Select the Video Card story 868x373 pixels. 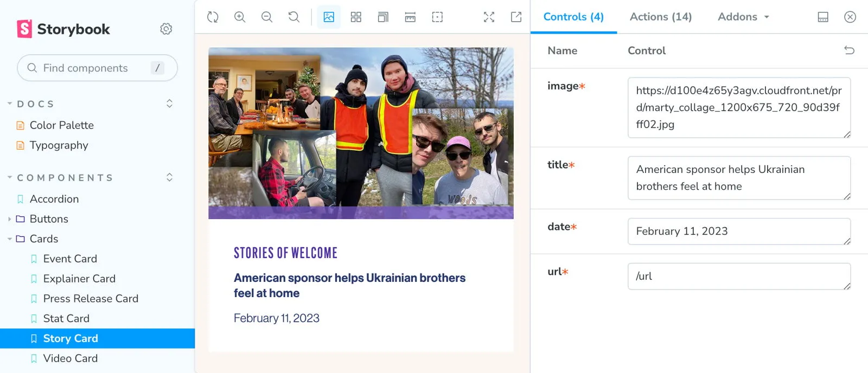point(71,358)
